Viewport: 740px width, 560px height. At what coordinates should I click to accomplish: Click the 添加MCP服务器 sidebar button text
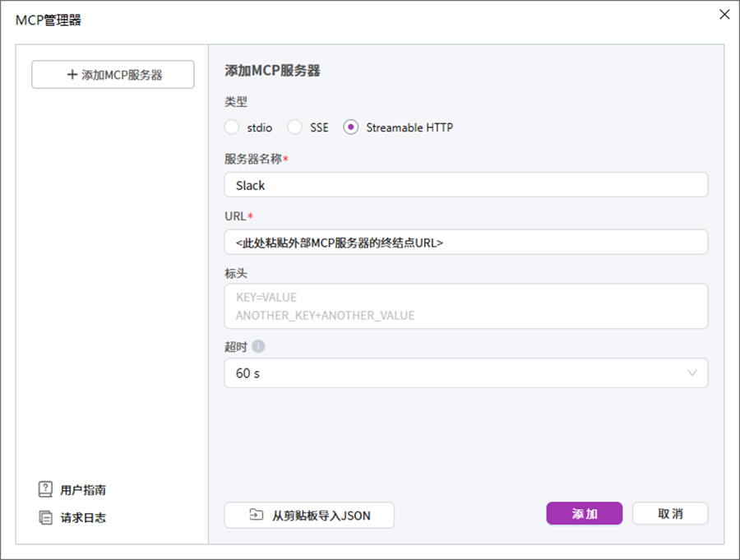click(x=122, y=75)
